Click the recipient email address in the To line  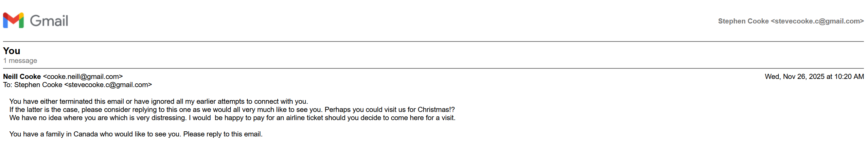pyautogui.click(x=108, y=85)
